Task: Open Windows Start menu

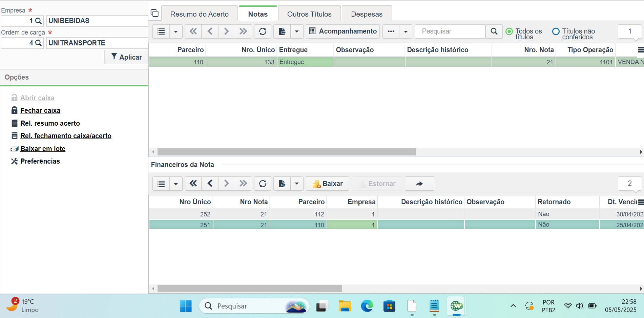Action: tap(186, 306)
